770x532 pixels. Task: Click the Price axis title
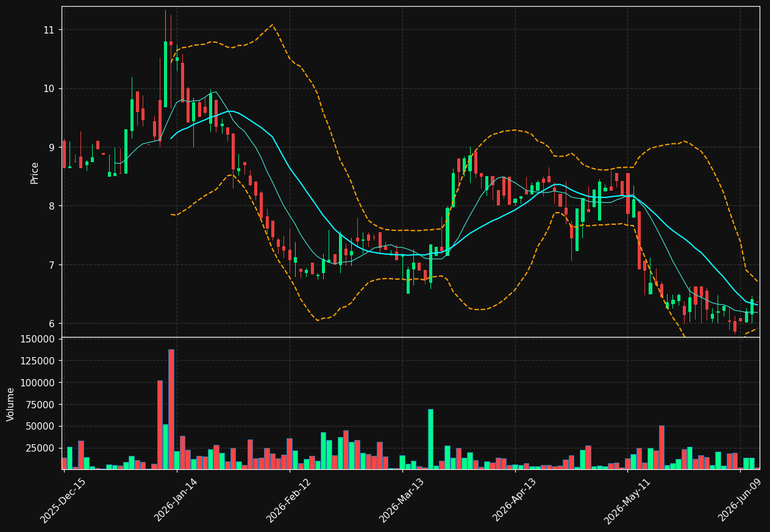35,173
